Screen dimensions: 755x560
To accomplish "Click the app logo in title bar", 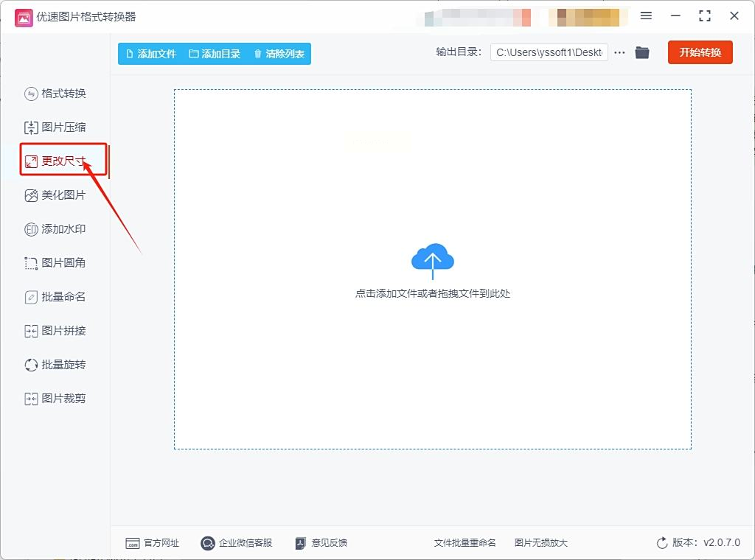I will coord(24,18).
